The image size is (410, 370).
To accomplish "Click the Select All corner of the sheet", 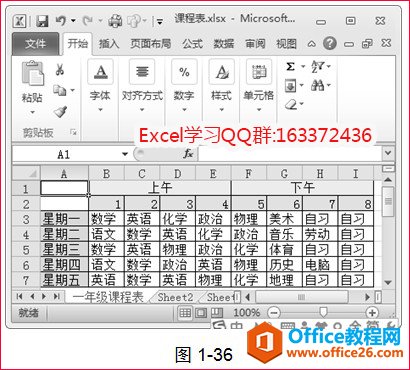I will (26, 174).
